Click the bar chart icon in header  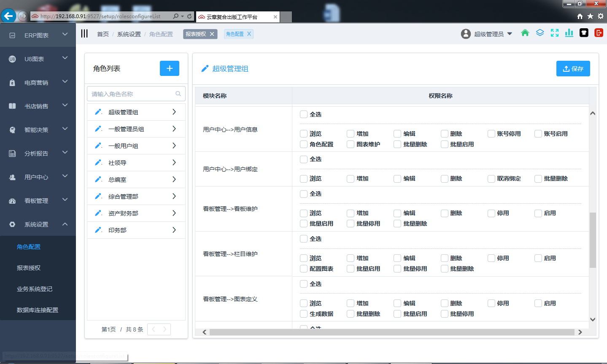(569, 33)
